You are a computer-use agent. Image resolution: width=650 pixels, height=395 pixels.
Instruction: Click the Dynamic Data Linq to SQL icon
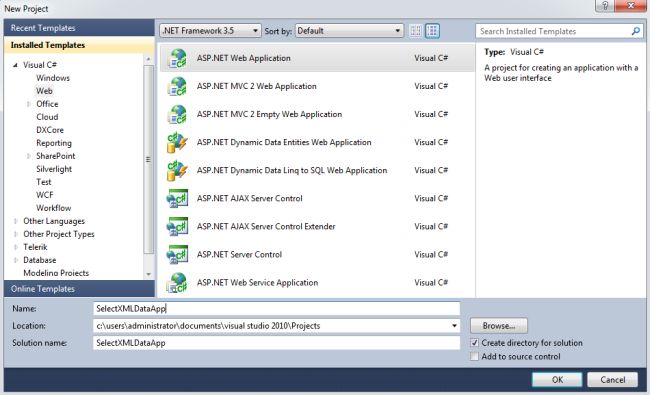177,170
